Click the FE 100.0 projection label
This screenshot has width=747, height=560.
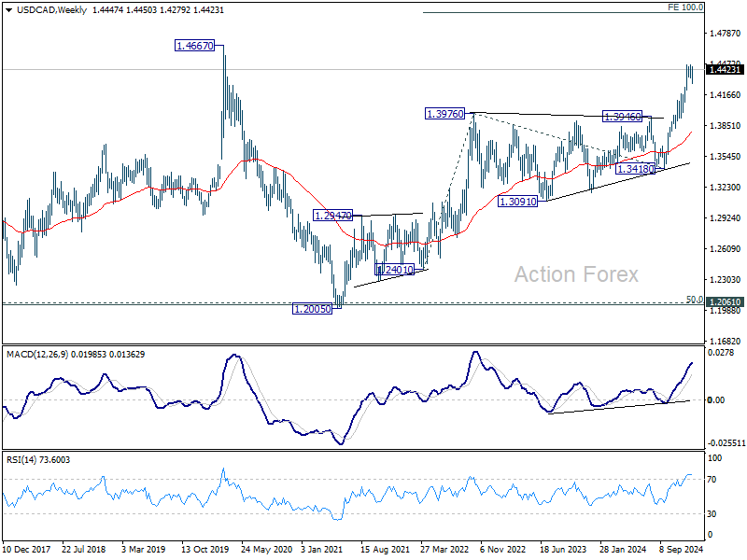[684, 7]
